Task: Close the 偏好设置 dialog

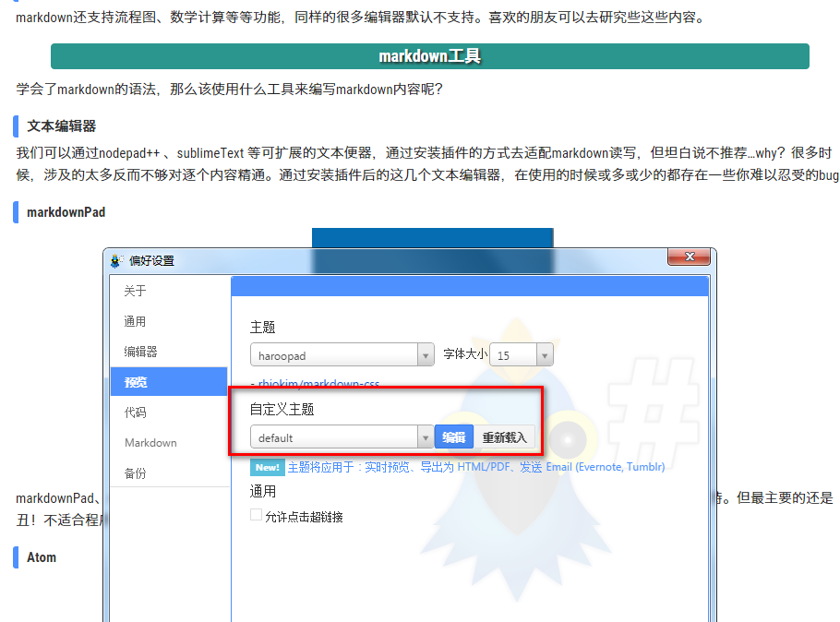Action: [689, 257]
